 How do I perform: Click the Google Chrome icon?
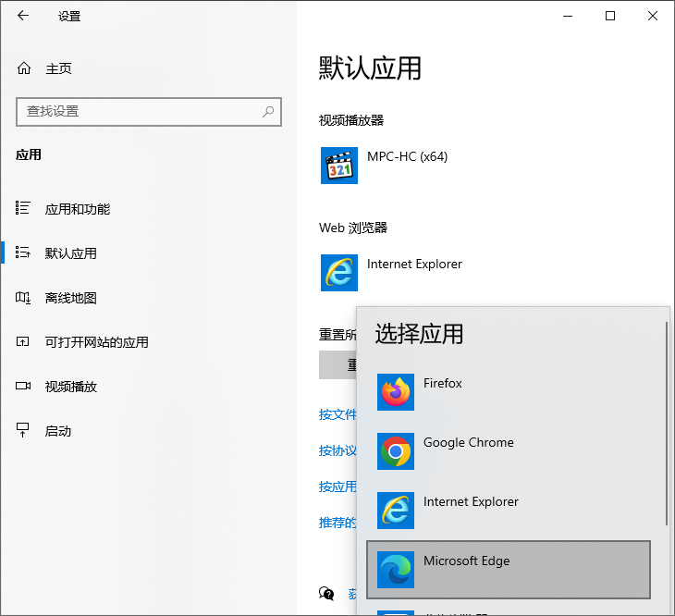click(x=396, y=451)
